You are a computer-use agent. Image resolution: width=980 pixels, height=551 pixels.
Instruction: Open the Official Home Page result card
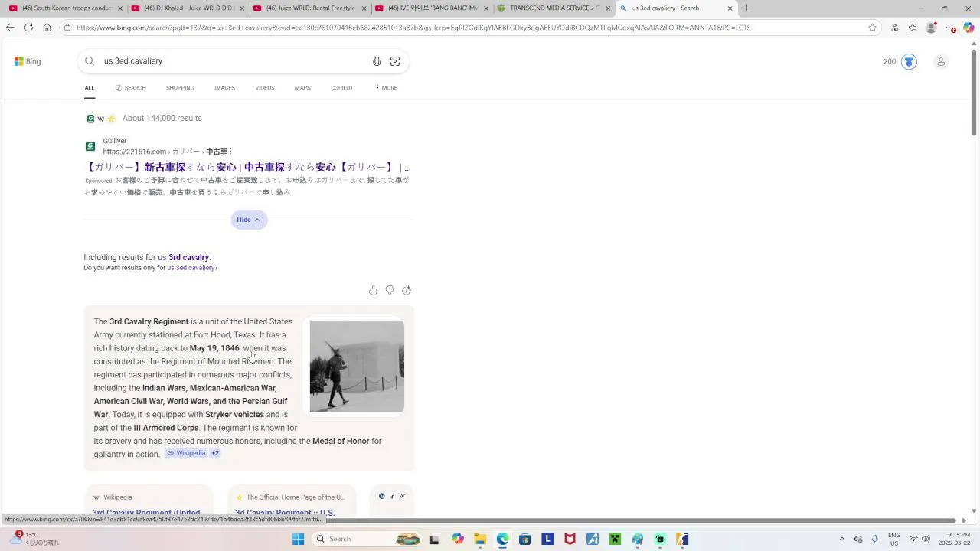tap(292, 500)
